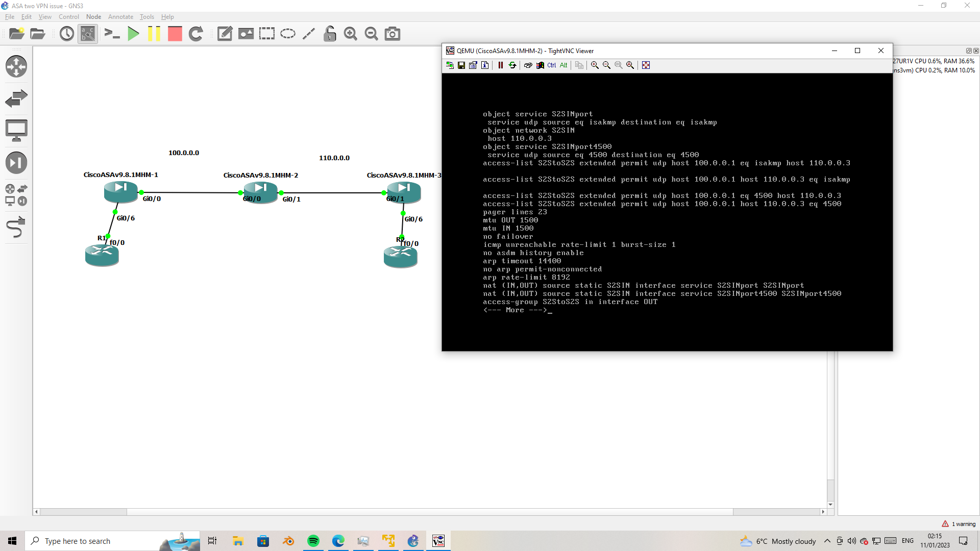Stop all nodes using red stop icon
Image resolution: width=980 pixels, height=551 pixels.
pyautogui.click(x=175, y=34)
